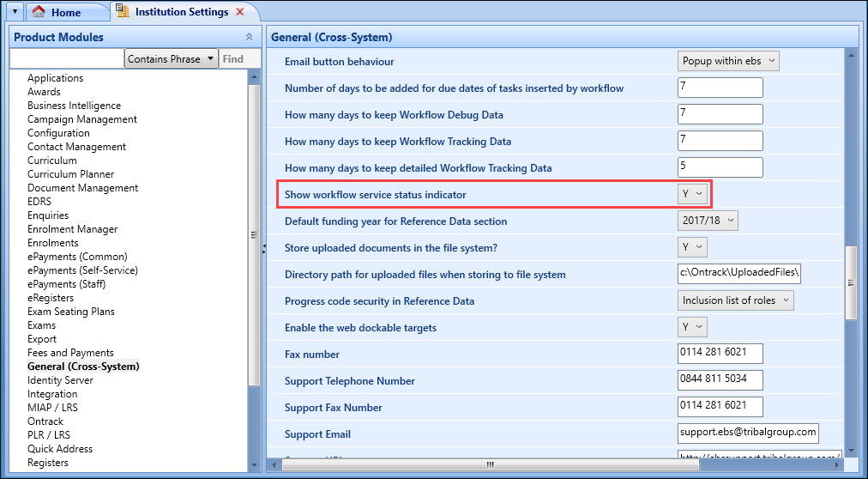The height and width of the screenshot is (479, 868).
Task: Open the tab list dropdown arrow
Action: pos(15,12)
